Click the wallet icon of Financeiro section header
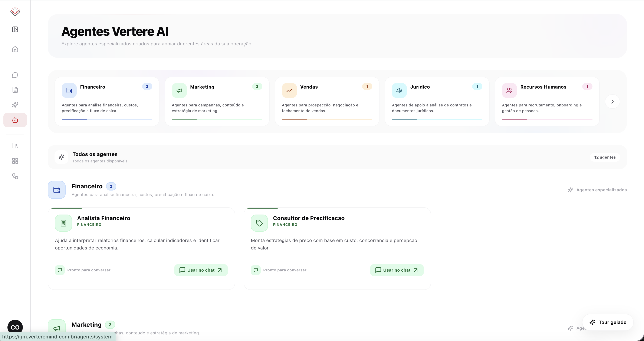Viewport: 644px width, 341px height. coord(57,190)
